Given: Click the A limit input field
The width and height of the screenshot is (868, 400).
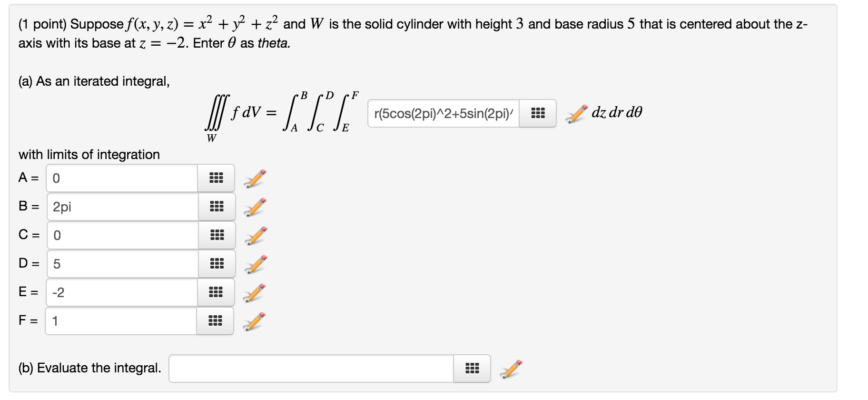Looking at the screenshot, I should point(122,178).
